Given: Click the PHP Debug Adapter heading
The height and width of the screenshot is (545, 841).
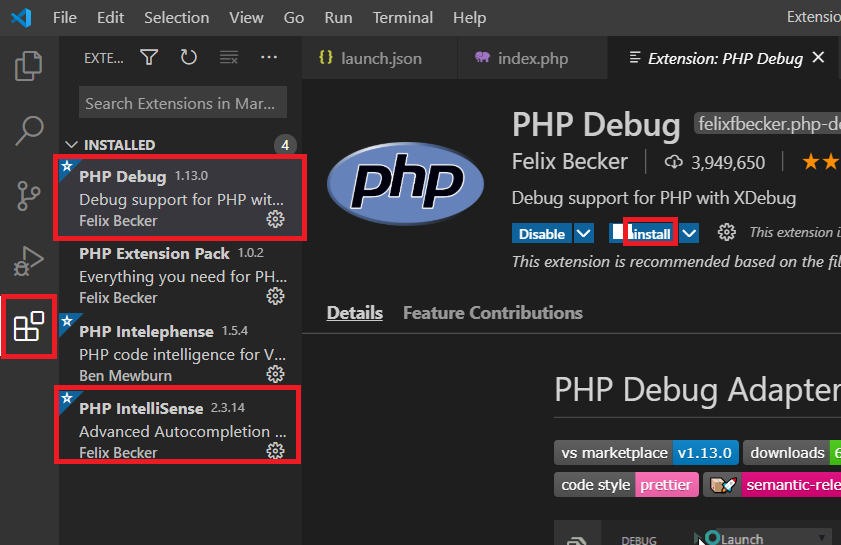Looking at the screenshot, I should coord(697,389).
